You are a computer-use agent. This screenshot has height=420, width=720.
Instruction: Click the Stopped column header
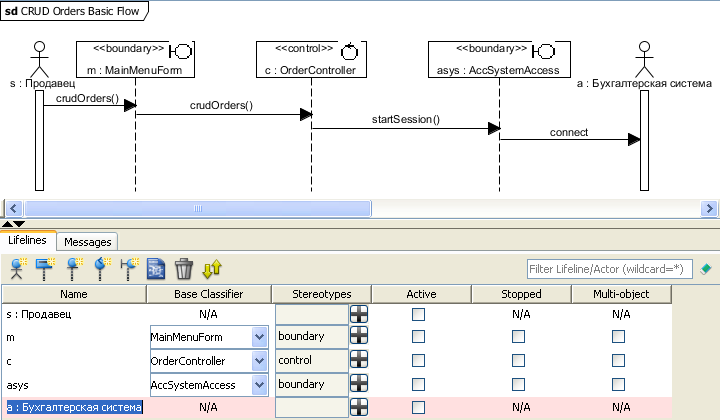click(521, 294)
